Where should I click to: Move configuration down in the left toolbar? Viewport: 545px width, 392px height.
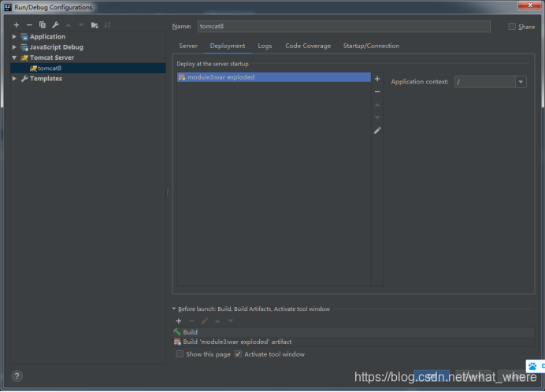81,25
